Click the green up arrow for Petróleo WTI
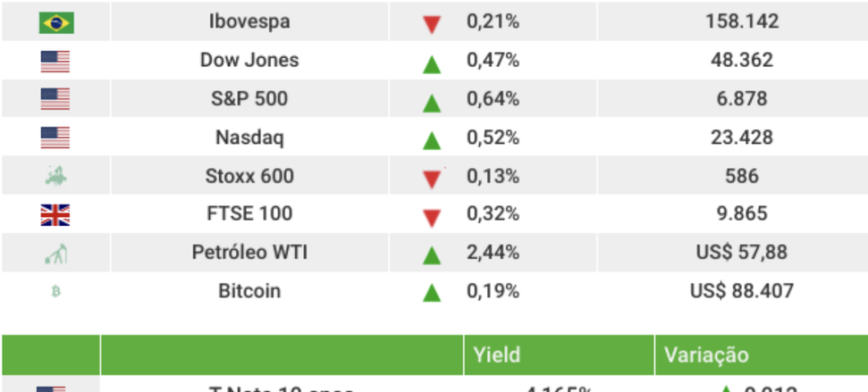The height and width of the screenshot is (392, 868). coord(432,255)
